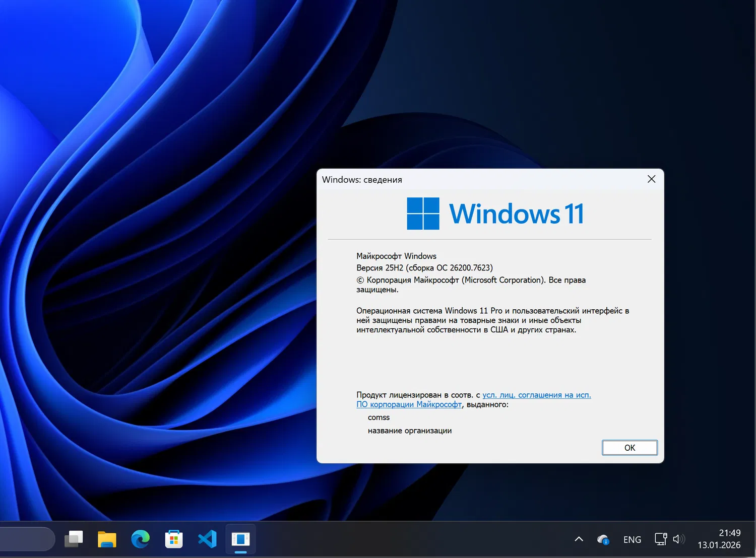This screenshot has height=558, width=756.
Task: Select the licensed user name comss
Action: [379, 417]
